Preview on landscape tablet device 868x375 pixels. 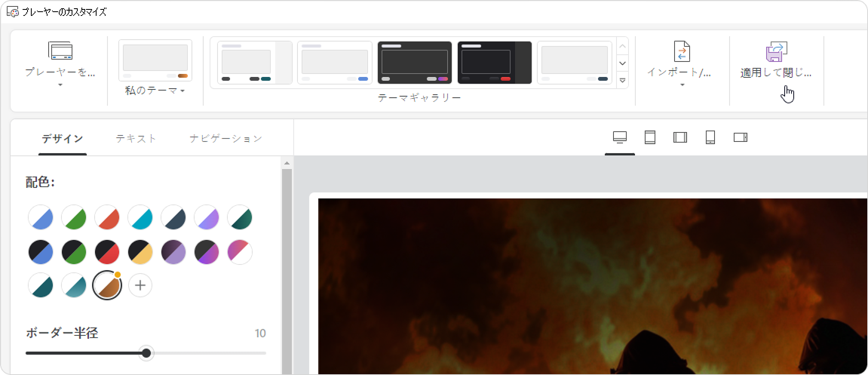click(x=679, y=137)
